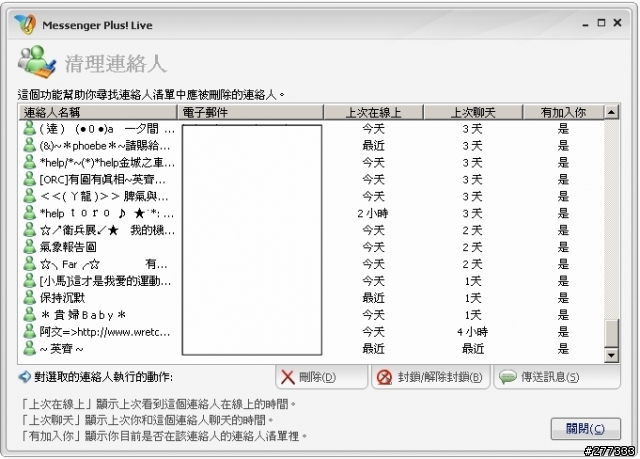640x459 pixels.
Task: Click the 關閉(C) button
Action: (586, 429)
